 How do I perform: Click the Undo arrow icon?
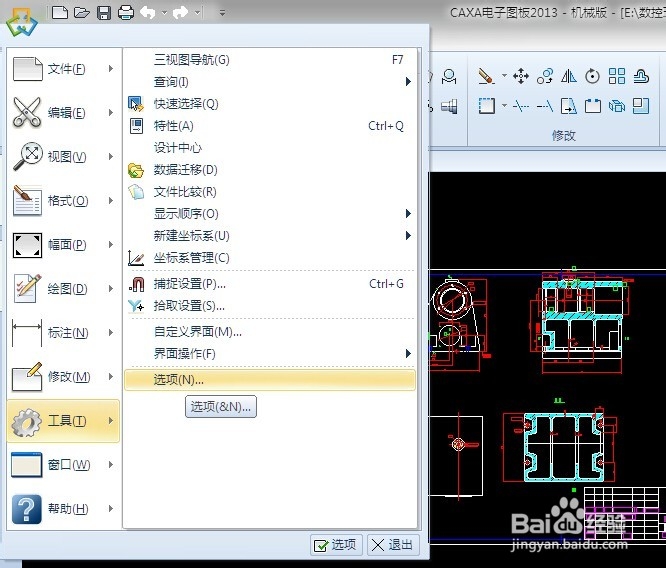click(x=148, y=13)
